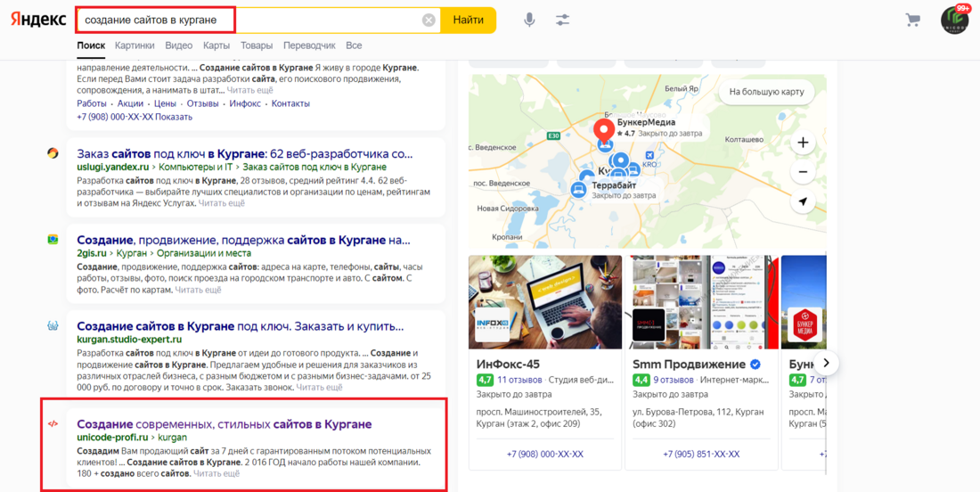This screenshot has height=492, width=980.
Task: Click the studio-expert result favicon
Action: pyautogui.click(x=53, y=325)
